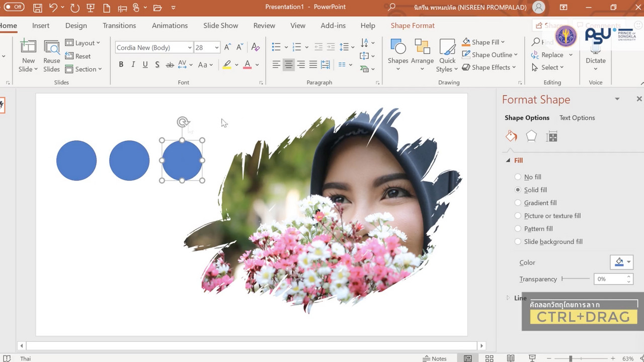Viewport: 644px width, 362px height.
Task: Open Shape Fill dropdown
Action: [484, 42]
